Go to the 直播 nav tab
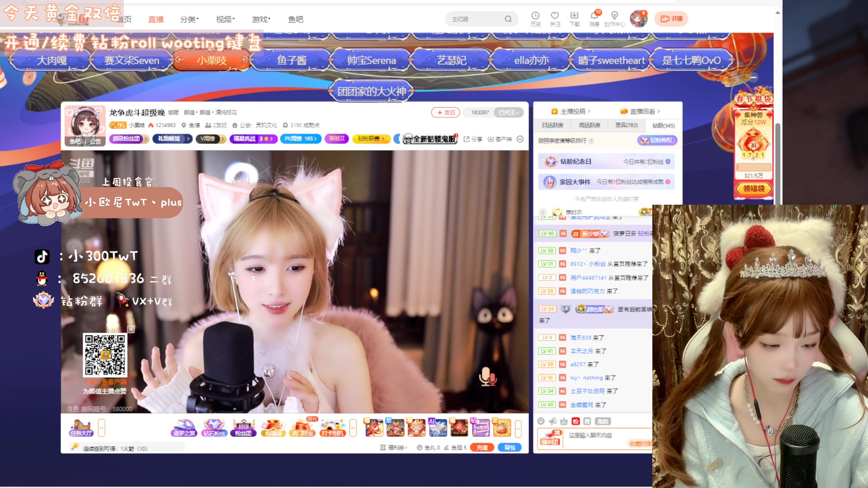868x488 pixels. 156,19
